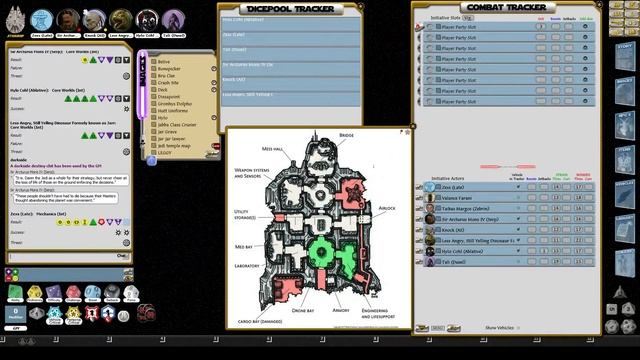Open the Starship portrait icon

tap(16, 20)
